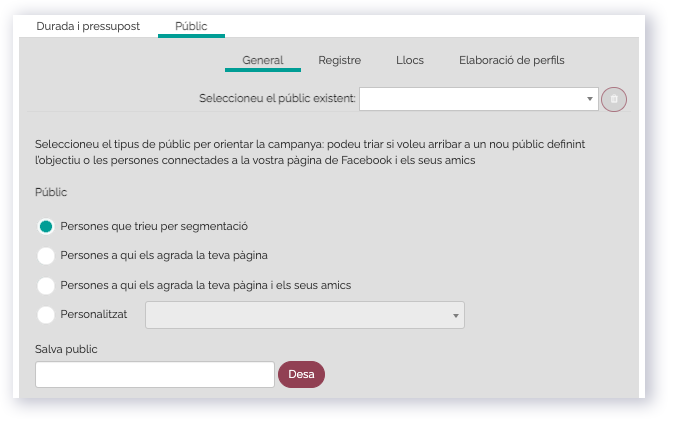This screenshot has width=674, height=425.
Task: Select Persones que trieu per segmentació radio
Action: (x=46, y=226)
